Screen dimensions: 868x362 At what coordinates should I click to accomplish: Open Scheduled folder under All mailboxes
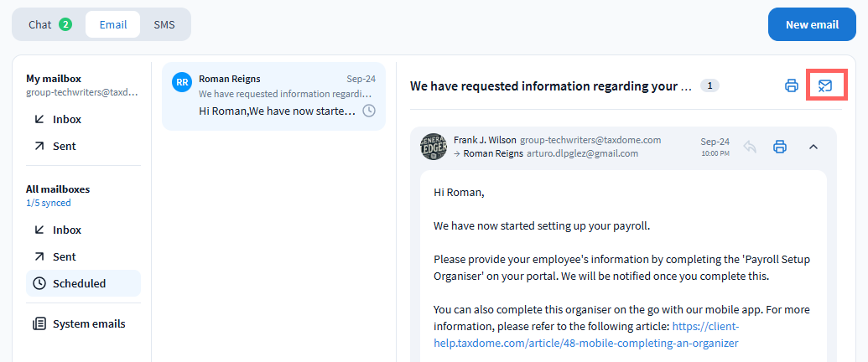(79, 283)
